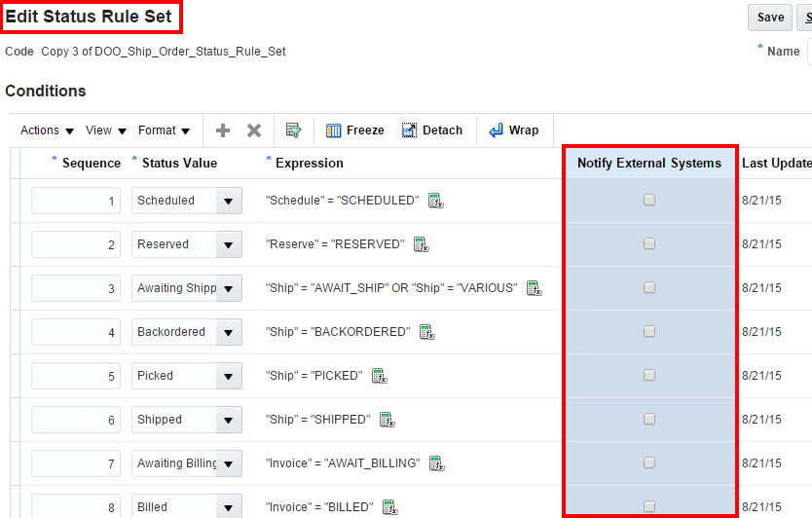Screen dimensions: 812x518
Task: Open expression builder for BILLED expression
Action: 390,507
